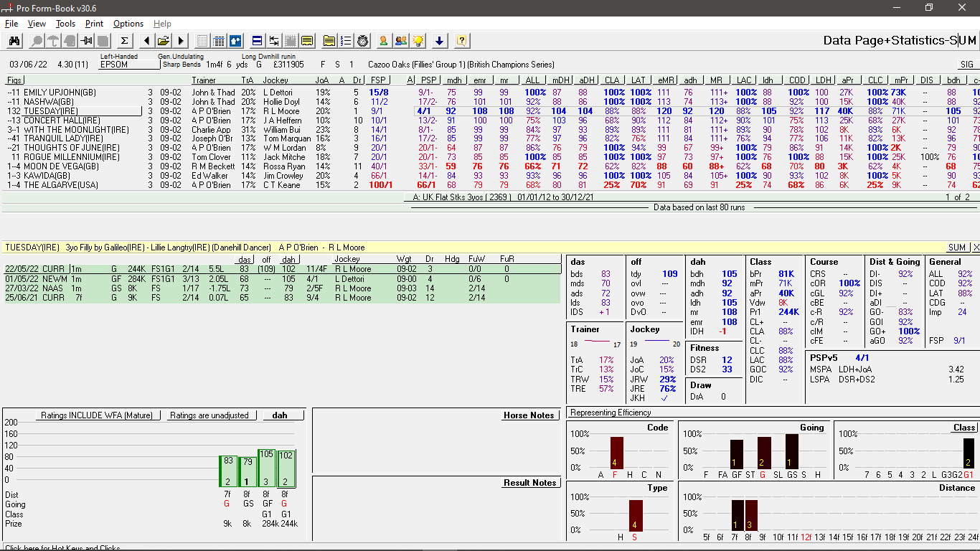Screen dimensions: 980x551
Task: Click the lightbulb tips icon
Action: pyautogui.click(x=418, y=40)
